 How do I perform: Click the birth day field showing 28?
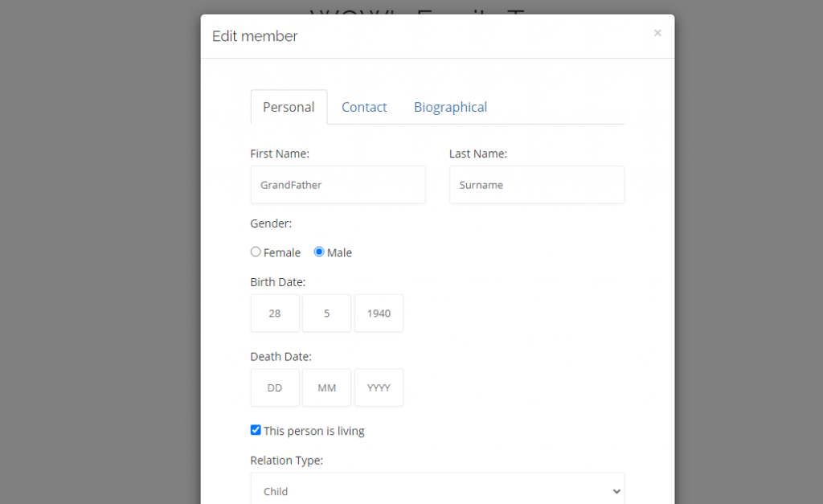(x=275, y=313)
